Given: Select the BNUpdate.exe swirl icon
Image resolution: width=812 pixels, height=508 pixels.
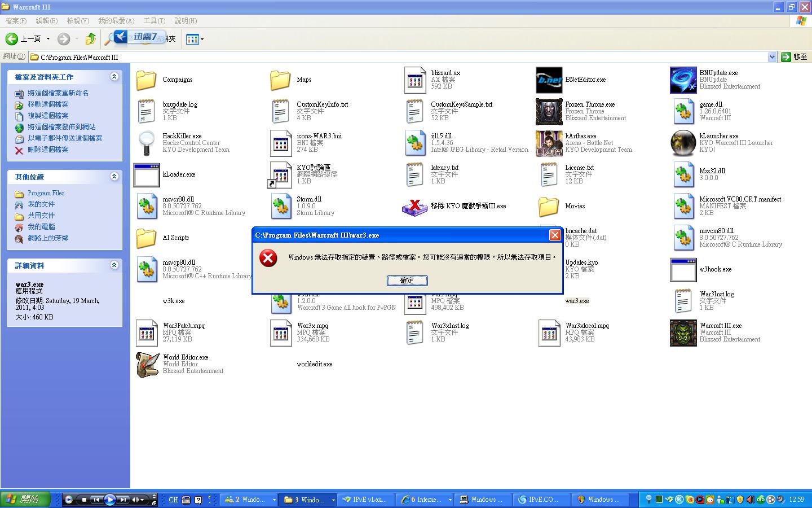Looking at the screenshot, I should (683, 80).
